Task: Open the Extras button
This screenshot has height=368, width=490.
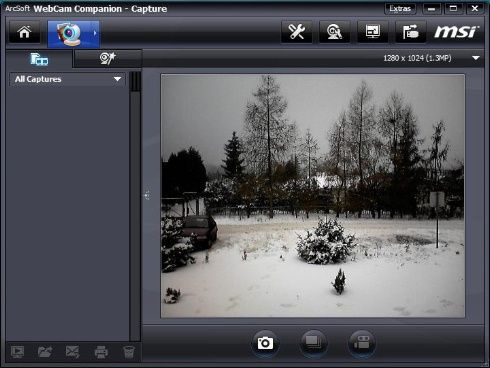Action: pos(400,9)
